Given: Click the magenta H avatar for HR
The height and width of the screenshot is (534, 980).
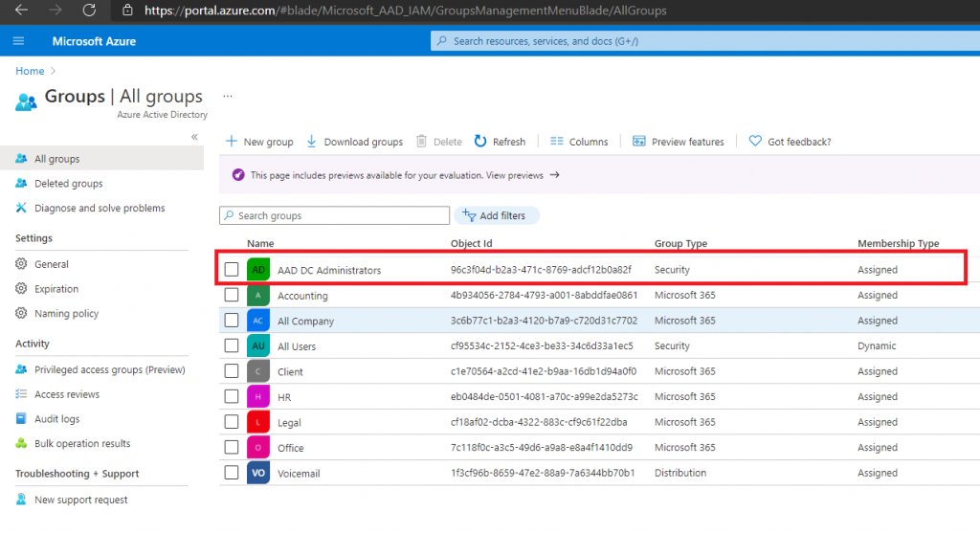Looking at the screenshot, I should click(258, 397).
